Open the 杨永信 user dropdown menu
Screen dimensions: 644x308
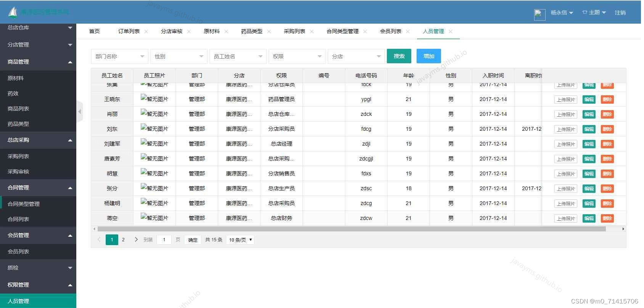(562, 13)
